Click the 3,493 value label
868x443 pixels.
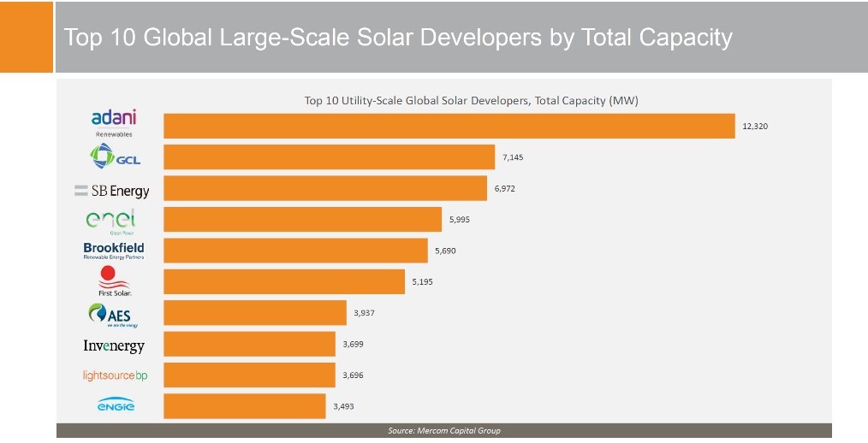(x=343, y=406)
